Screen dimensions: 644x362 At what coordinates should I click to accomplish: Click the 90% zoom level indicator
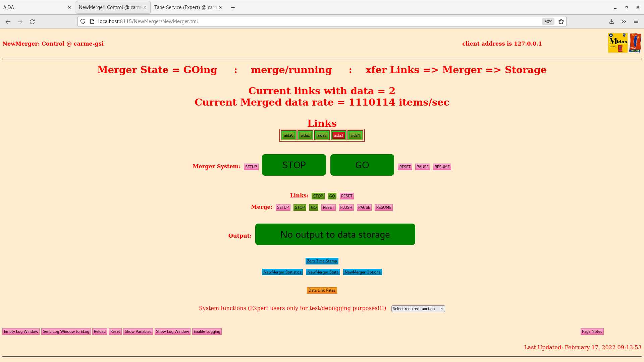pos(548,21)
